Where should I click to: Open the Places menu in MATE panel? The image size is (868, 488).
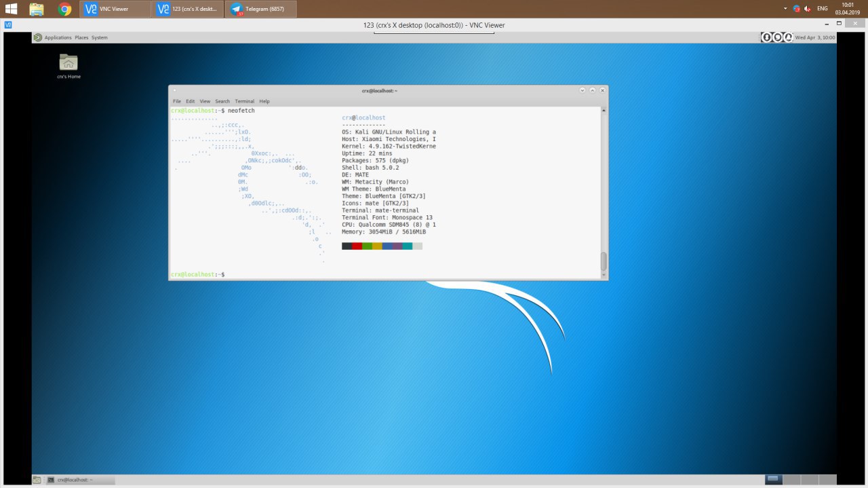tap(81, 37)
